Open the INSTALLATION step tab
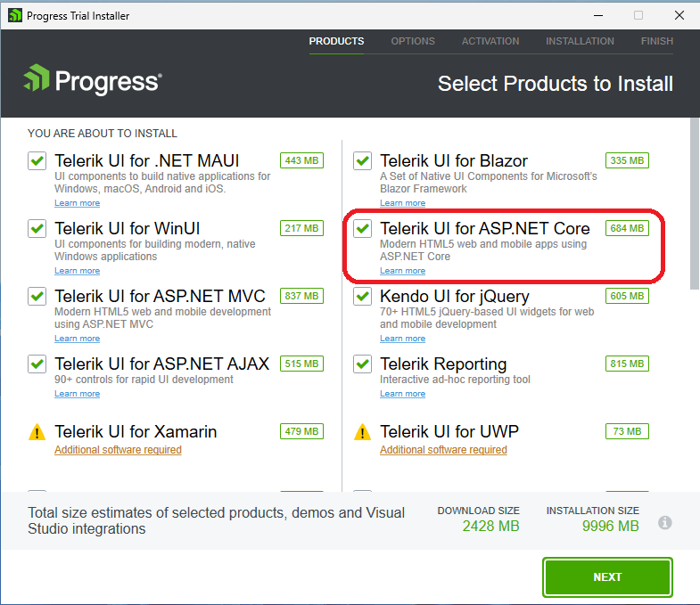The width and height of the screenshot is (700, 605). point(580,41)
